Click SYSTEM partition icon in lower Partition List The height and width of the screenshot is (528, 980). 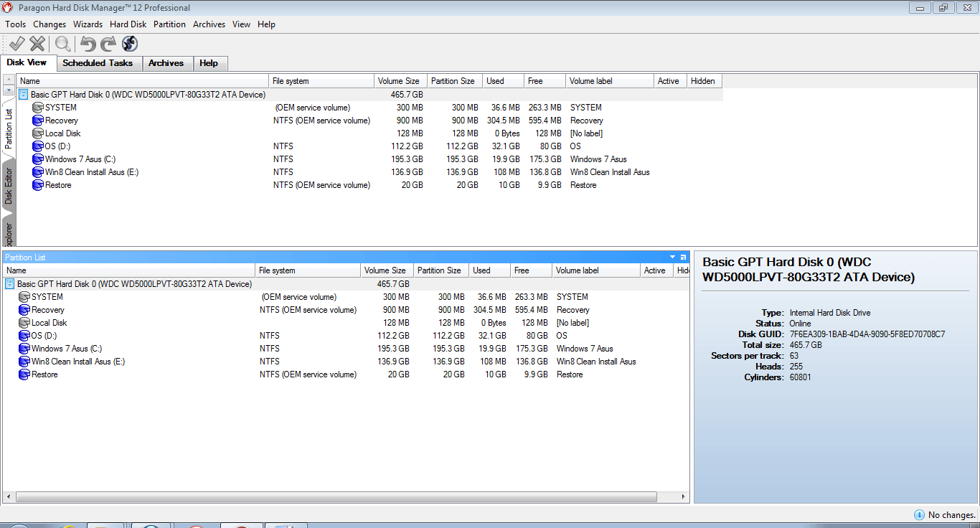click(x=24, y=297)
